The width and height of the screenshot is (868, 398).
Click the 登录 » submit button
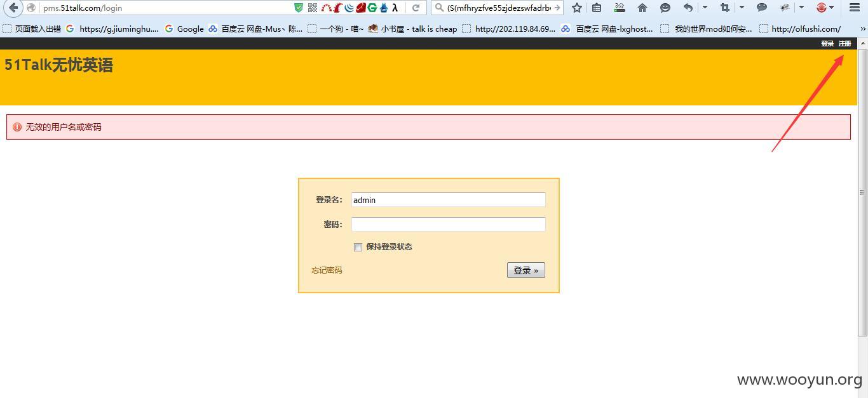(526, 270)
